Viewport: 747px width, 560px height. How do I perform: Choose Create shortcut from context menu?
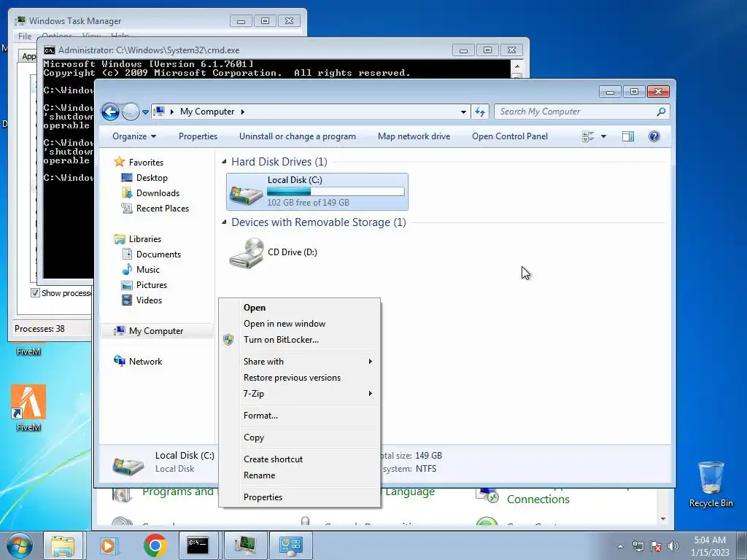click(x=300, y=459)
